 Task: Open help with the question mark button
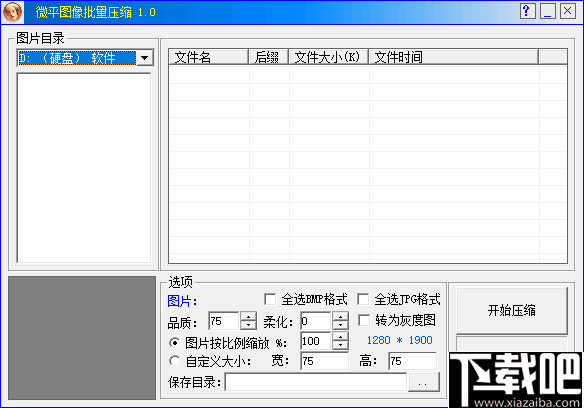click(x=527, y=11)
